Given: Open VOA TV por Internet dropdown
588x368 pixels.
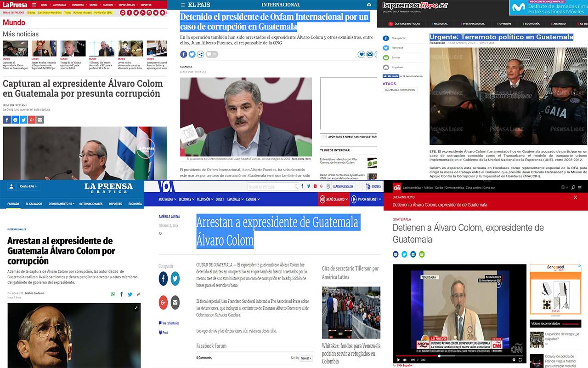Looking at the screenshot, I should [x=367, y=199].
